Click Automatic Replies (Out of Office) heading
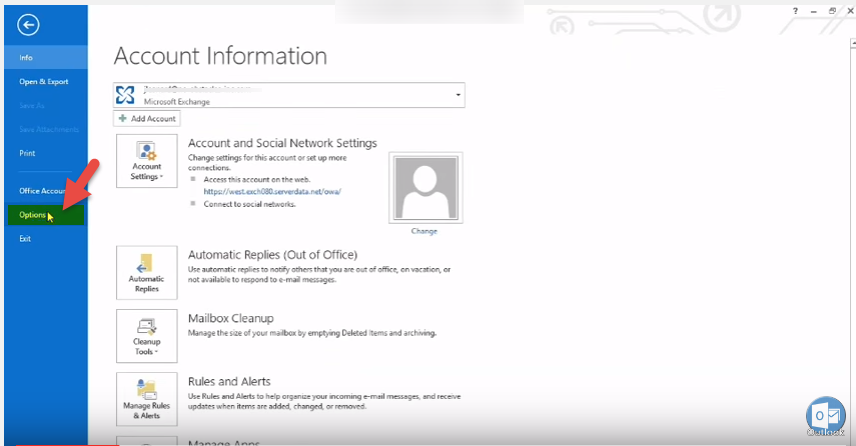Screen dimensions: 856x446 (x=272, y=255)
